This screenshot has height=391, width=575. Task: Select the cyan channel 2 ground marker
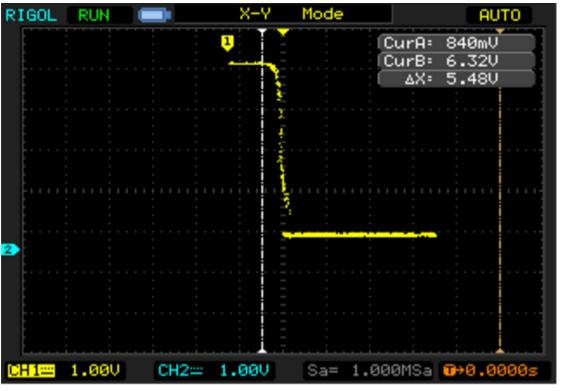(x=10, y=249)
